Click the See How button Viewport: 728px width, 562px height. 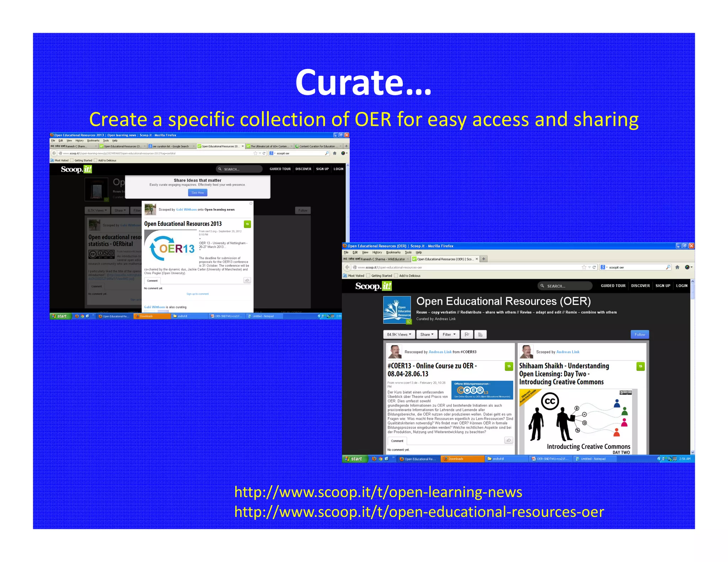[x=198, y=193]
